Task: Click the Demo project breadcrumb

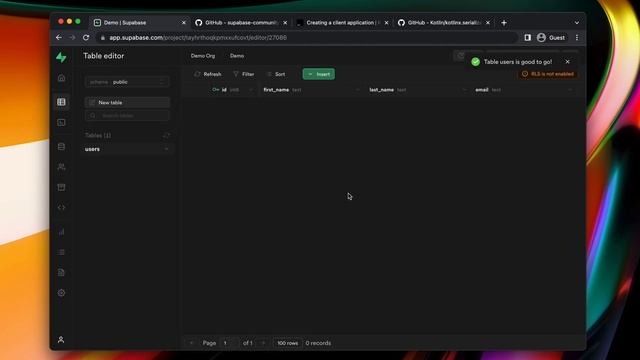Action: (237, 56)
